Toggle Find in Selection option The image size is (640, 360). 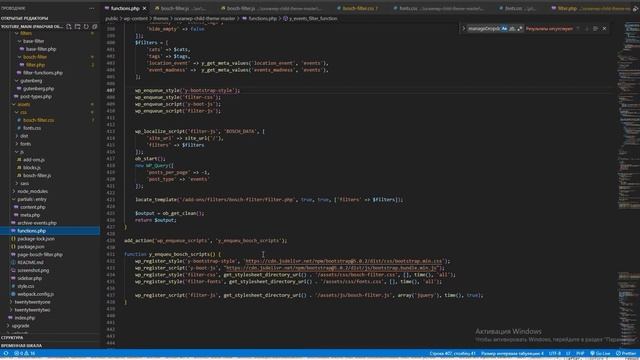pyautogui.click(x=596, y=29)
